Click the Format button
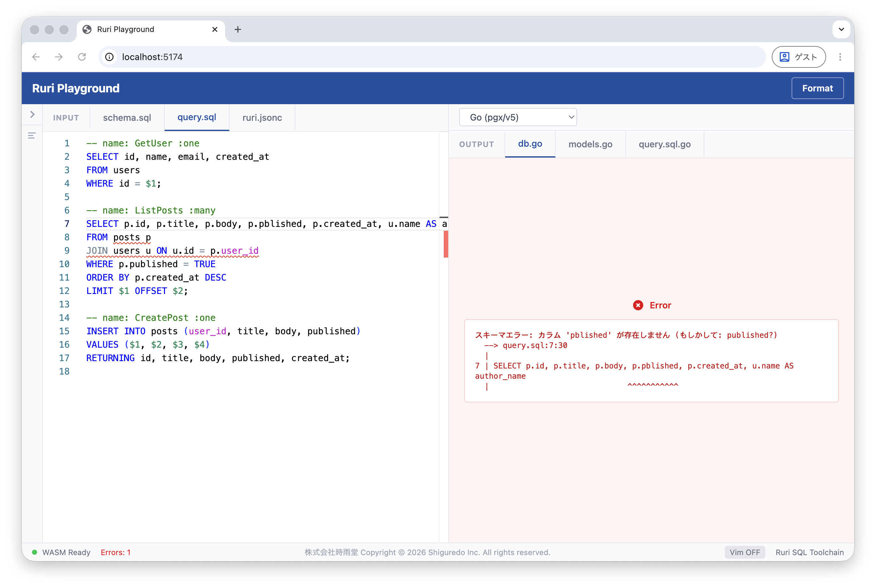This screenshot has width=876, height=588. [x=817, y=88]
